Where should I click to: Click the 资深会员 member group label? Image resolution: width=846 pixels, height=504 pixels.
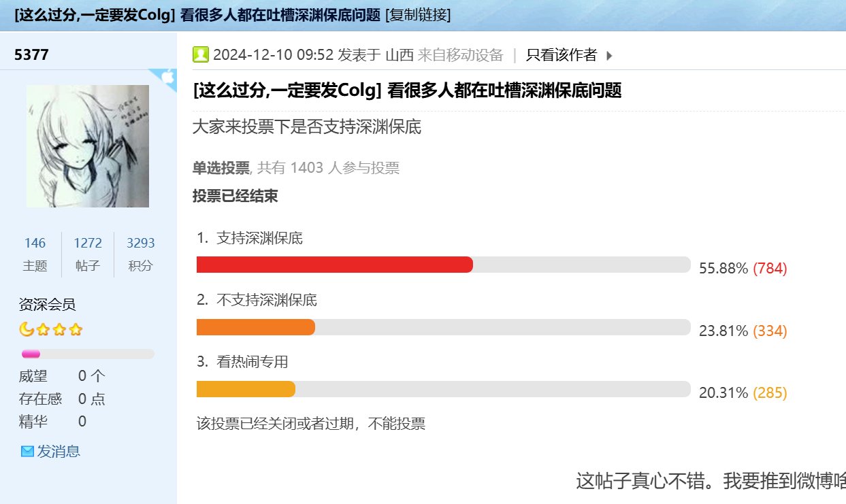tap(47, 305)
